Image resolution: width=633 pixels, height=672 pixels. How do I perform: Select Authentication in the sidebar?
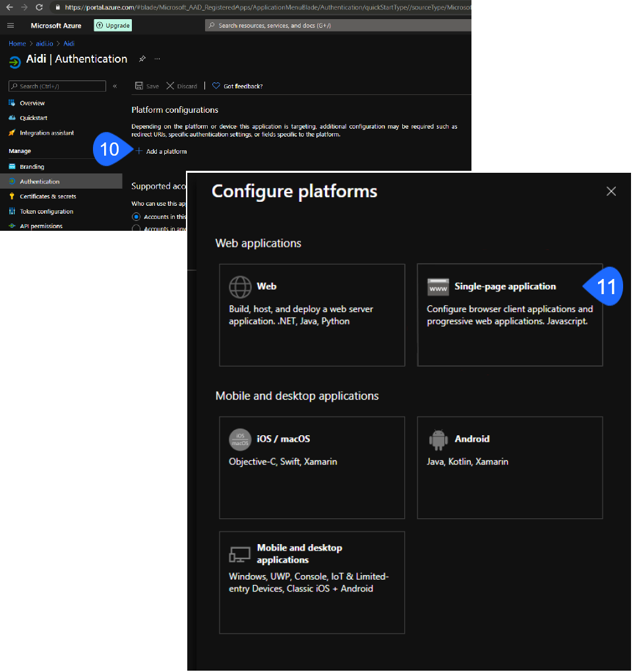61,181
